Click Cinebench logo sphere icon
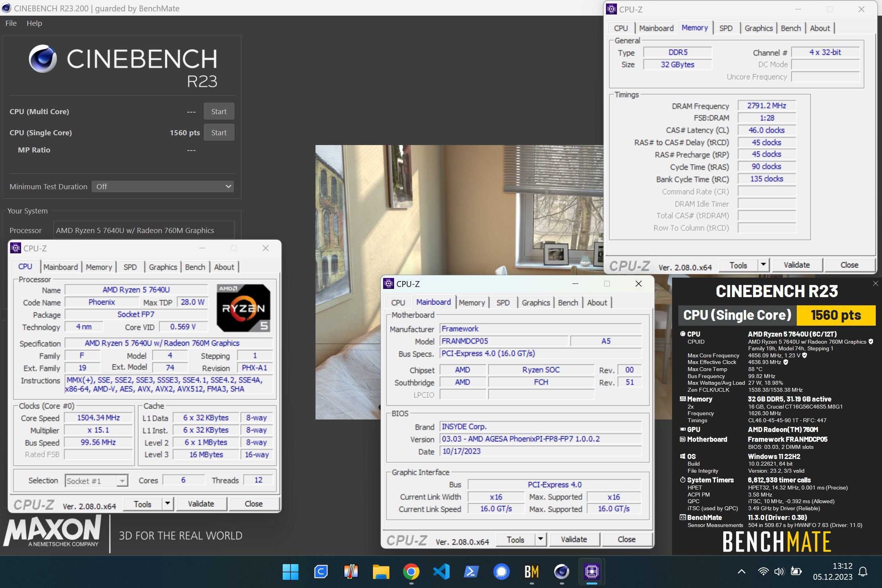The width and height of the screenshot is (882, 588). [x=43, y=59]
